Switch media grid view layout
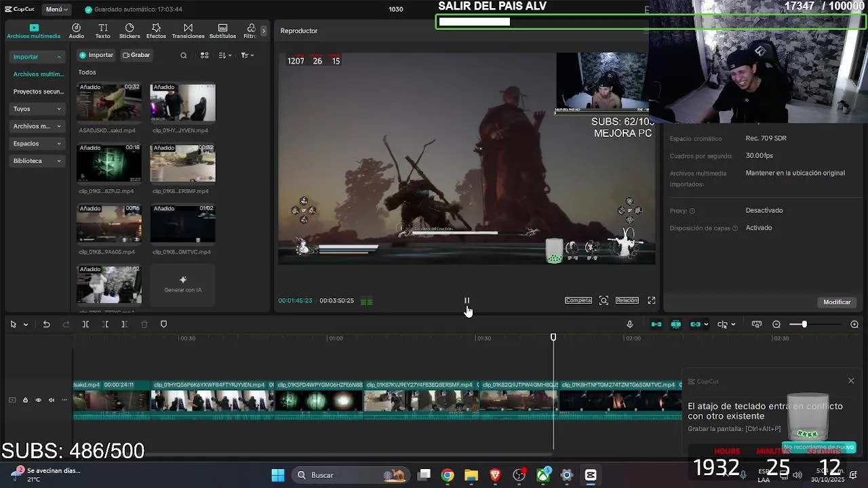868x488 pixels. click(x=204, y=56)
